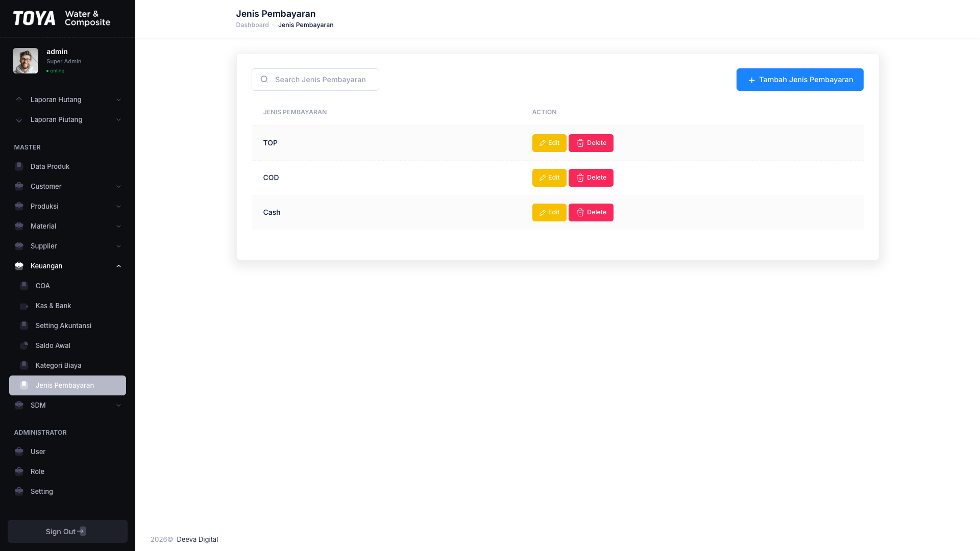
Task: Click the Supplier briefcase icon
Action: point(19,246)
